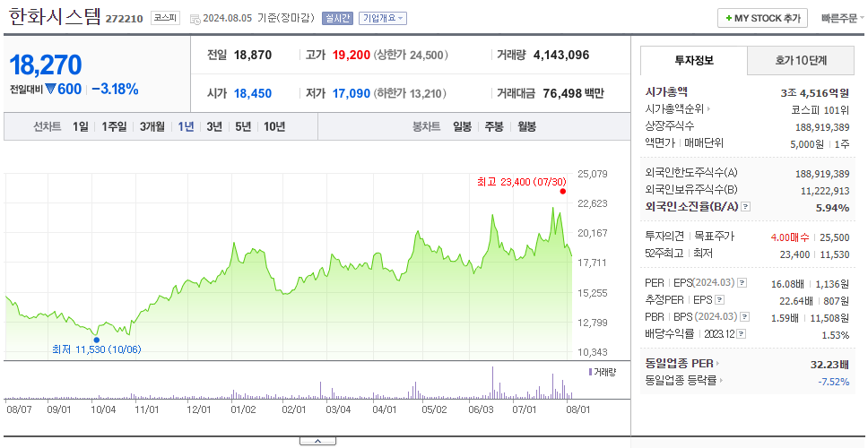Click the 한화시스템 stock name
This screenshot has height=448, width=868.
click(54, 16)
